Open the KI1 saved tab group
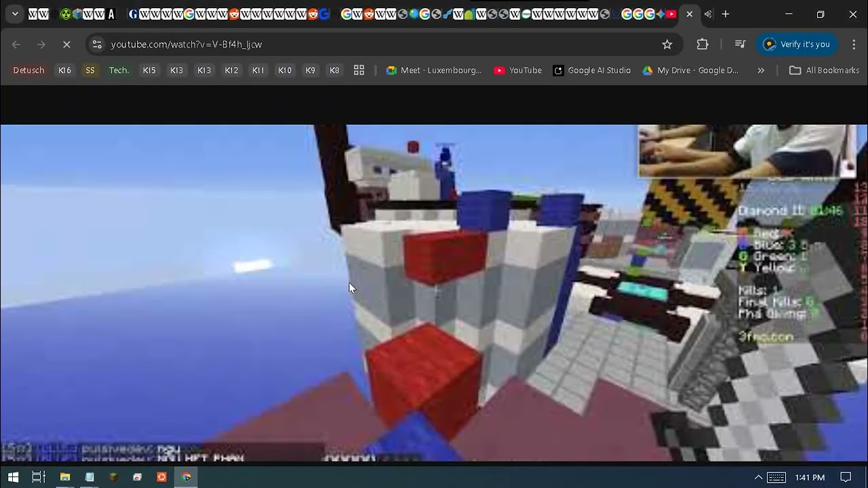Image resolution: width=868 pixels, height=488 pixels. coord(258,70)
